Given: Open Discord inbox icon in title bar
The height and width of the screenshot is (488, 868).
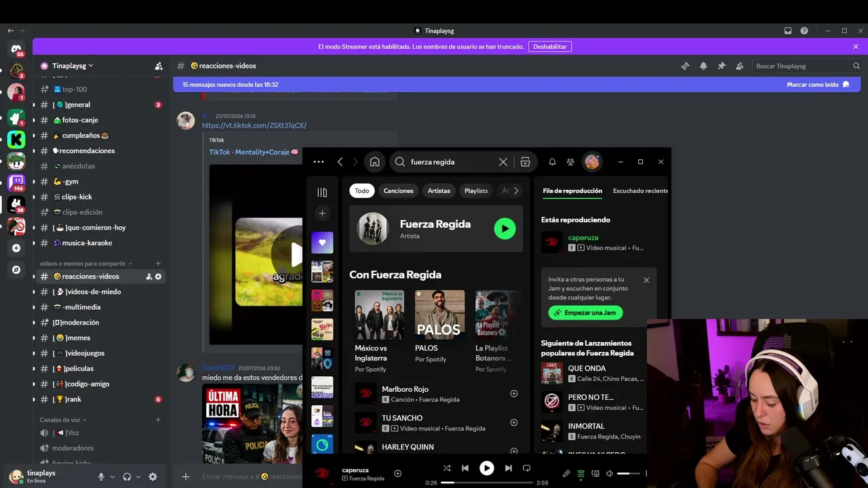Looking at the screenshot, I should [x=788, y=30].
